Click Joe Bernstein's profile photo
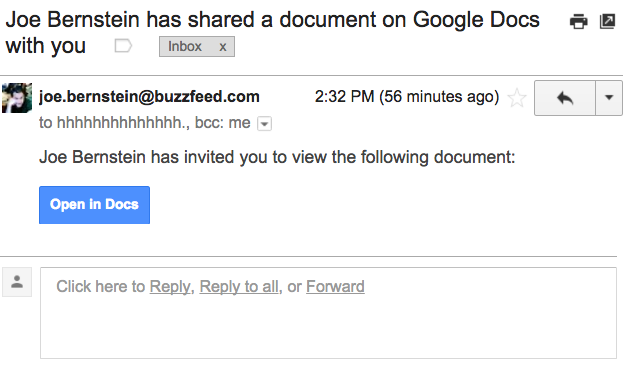628x379 pixels. click(x=17, y=98)
